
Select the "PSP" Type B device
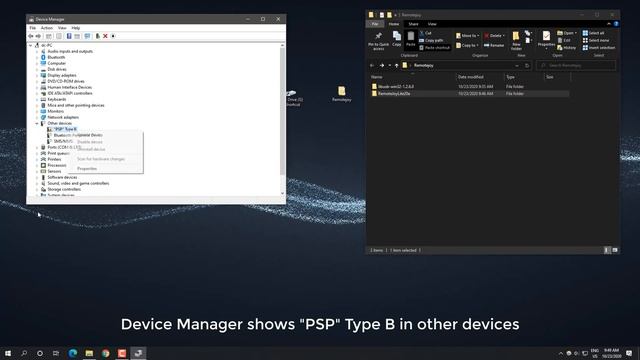click(x=65, y=129)
